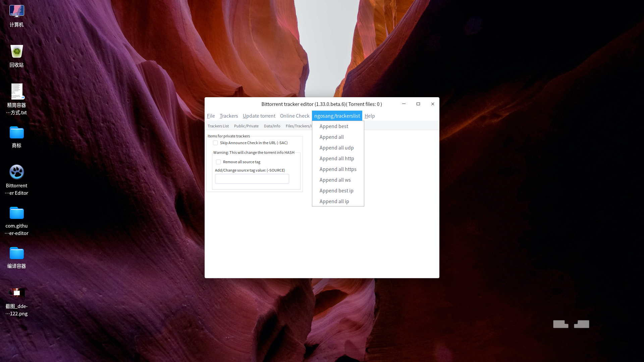The image size is (644, 362).
Task: Choose Append best from menu
Action: coord(334,126)
